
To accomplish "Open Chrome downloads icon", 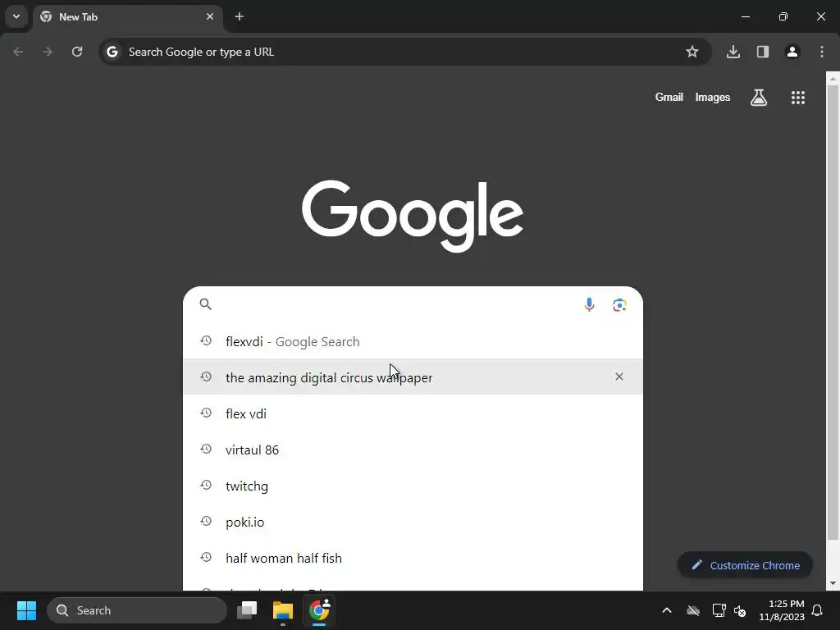I will (x=733, y=52).
